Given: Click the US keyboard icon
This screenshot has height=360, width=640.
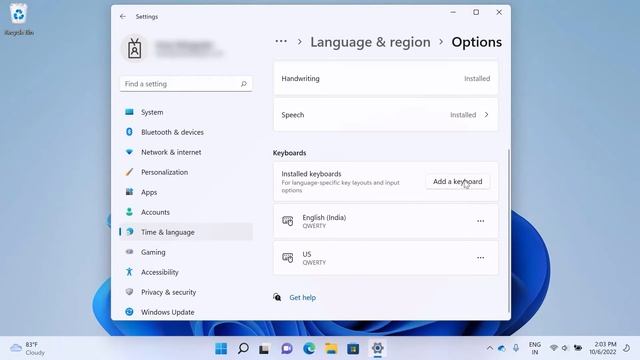Looking at the screenshot, I should coord(288,258).
